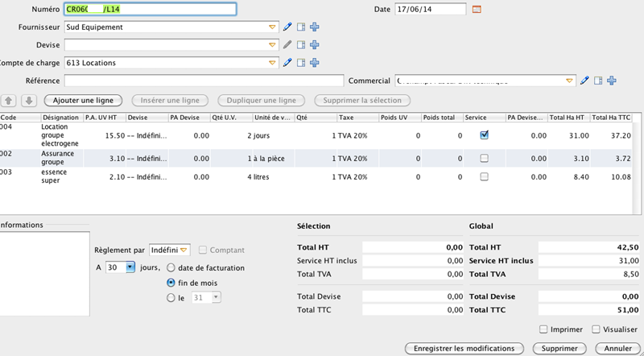
Task: Edit the Commercial with pencil icon
Action: [x=584, y=81]
